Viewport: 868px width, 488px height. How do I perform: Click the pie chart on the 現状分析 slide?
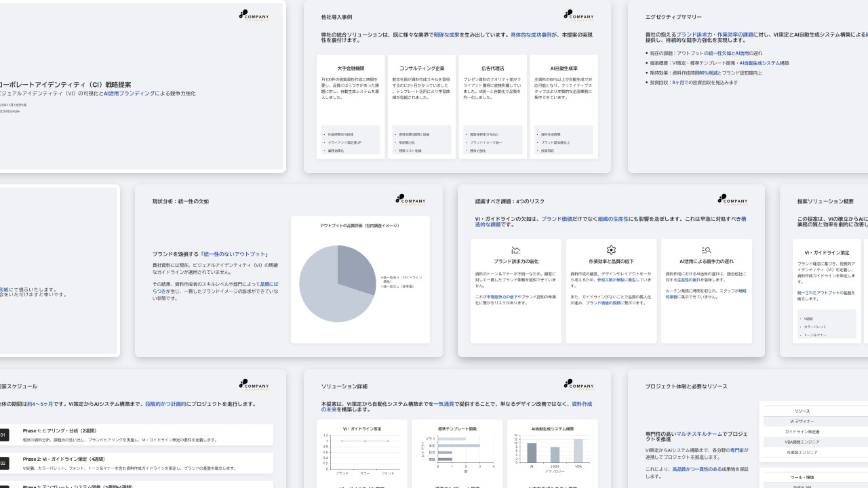coord(337,283)
